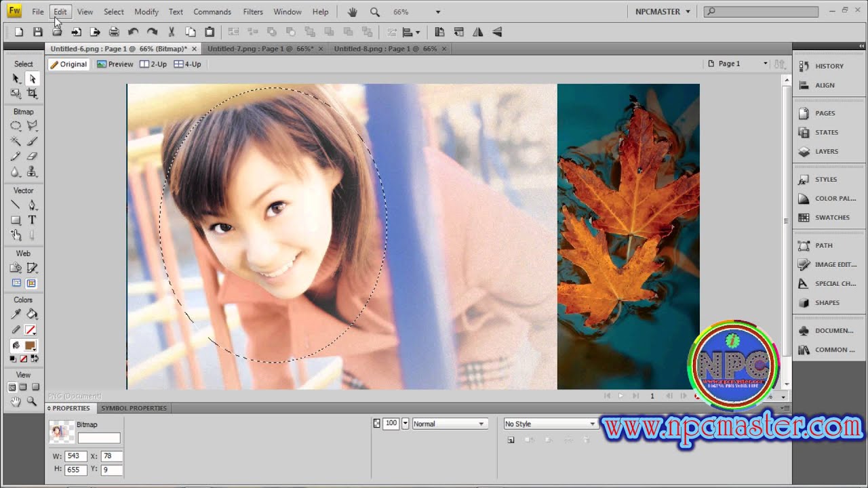
Task: Click the stroke color swatch
Action: [31, 330]
